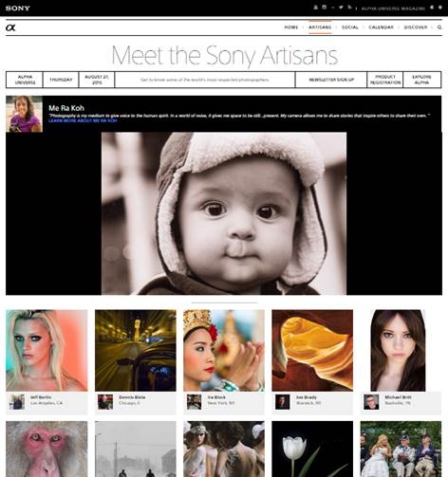Click the Explore Alpha button
Viewport: 448px width, 477px height.
(421, 80)
